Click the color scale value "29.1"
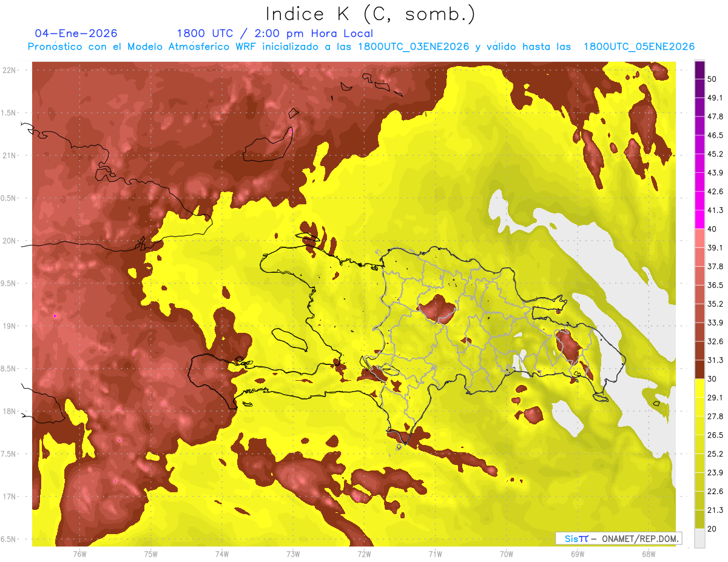Image resolution: width=728 pixels, height=562 pixels. [x=715, y=398]
